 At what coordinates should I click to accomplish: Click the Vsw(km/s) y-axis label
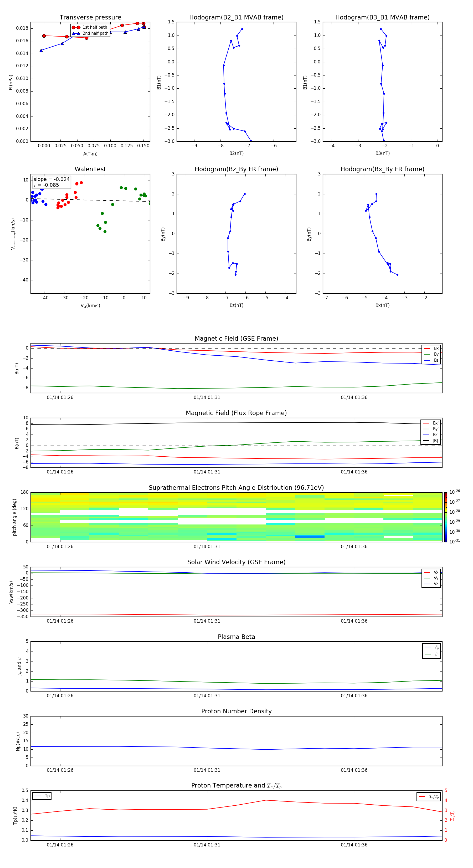pyautogui.click(x=11, y=592)
